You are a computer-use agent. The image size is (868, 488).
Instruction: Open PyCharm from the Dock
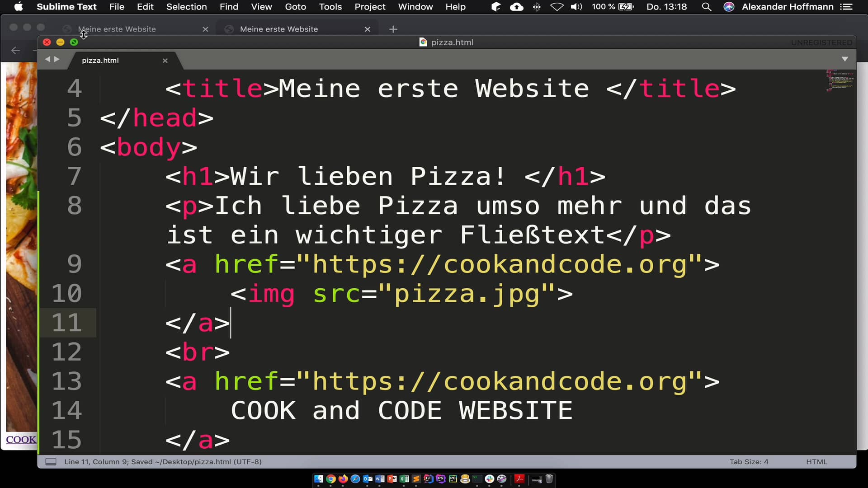(x=453, y=479)
